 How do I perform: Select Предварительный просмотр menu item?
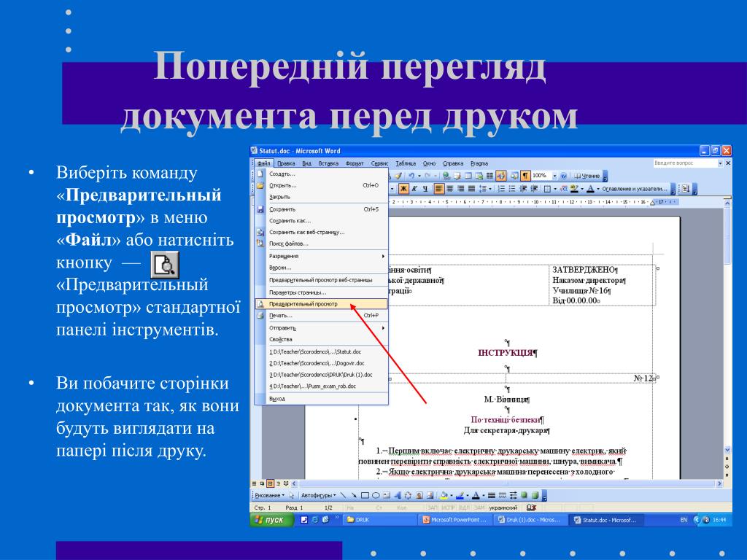point(322,304)
